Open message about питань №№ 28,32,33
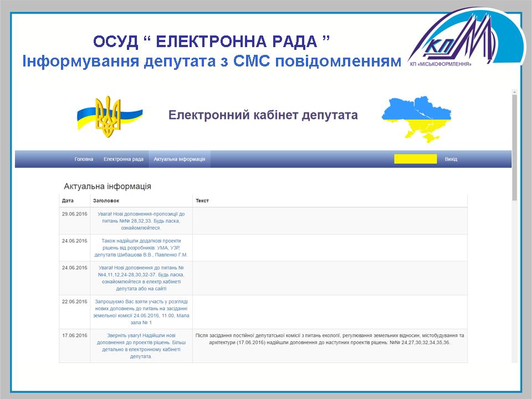This screenshot has height=399, width=532. [x=141, y=221]
